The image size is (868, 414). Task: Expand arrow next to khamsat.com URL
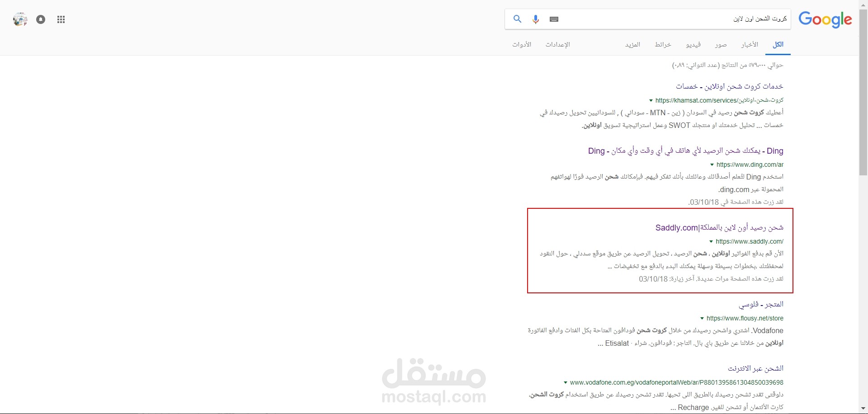coord(651,100)
